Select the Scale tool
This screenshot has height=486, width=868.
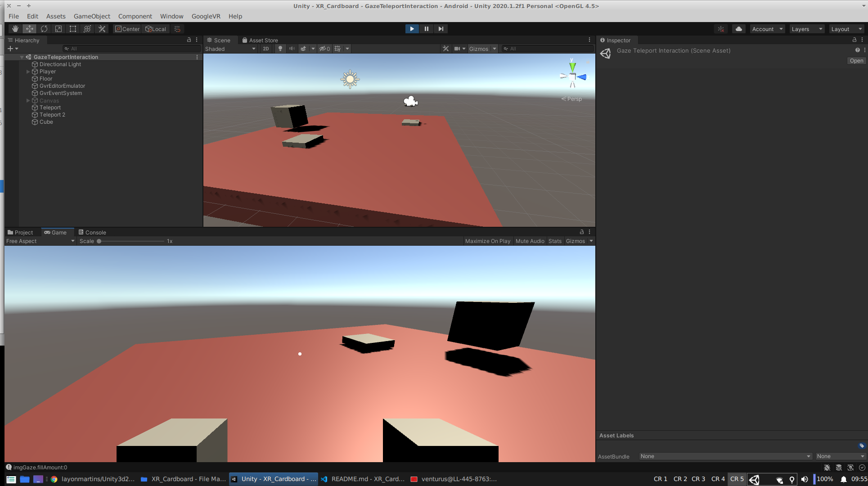coord(58,29)
